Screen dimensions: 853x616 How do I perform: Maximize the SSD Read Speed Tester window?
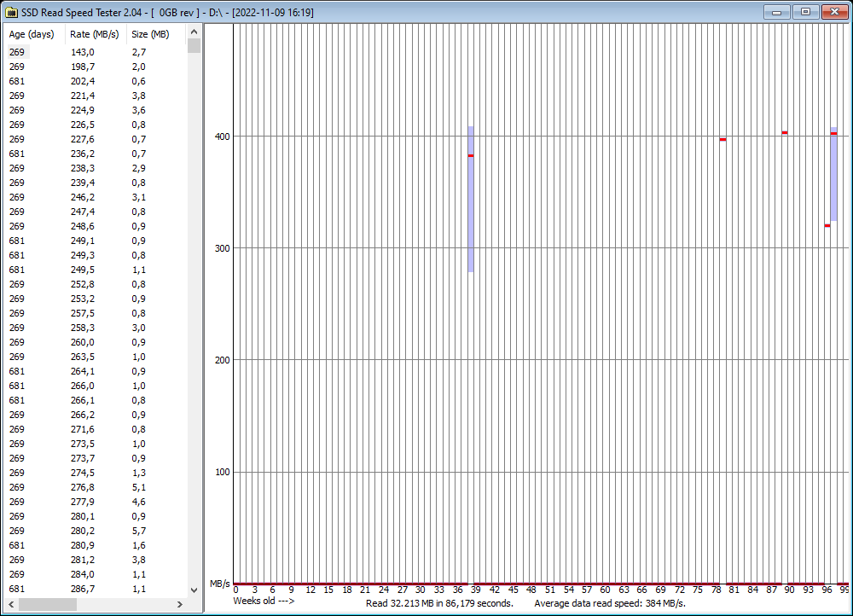(x=804, y=11)
